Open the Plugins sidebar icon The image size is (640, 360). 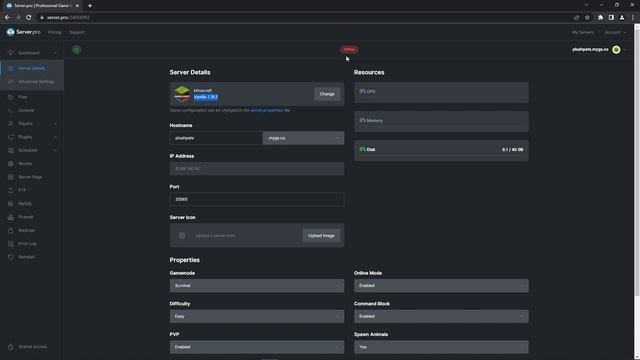(11, 137)
